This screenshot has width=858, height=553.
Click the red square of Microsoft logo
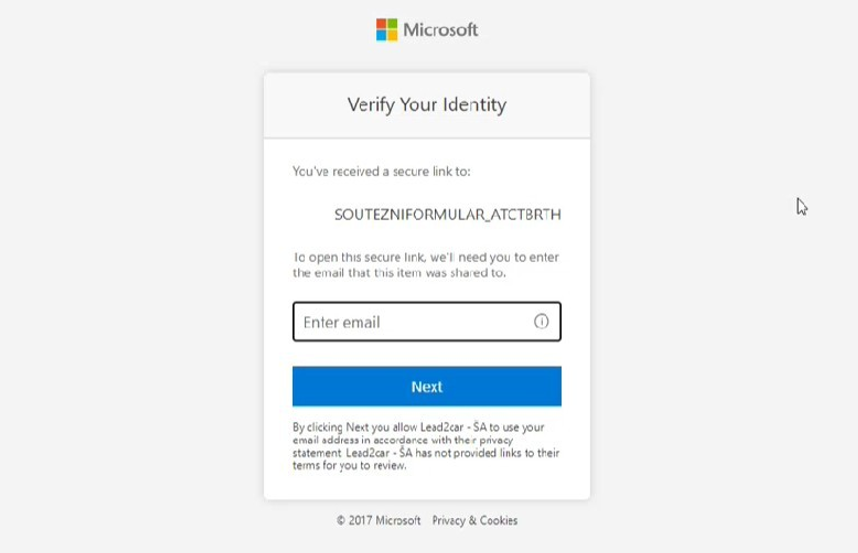[x=381, y=23]
